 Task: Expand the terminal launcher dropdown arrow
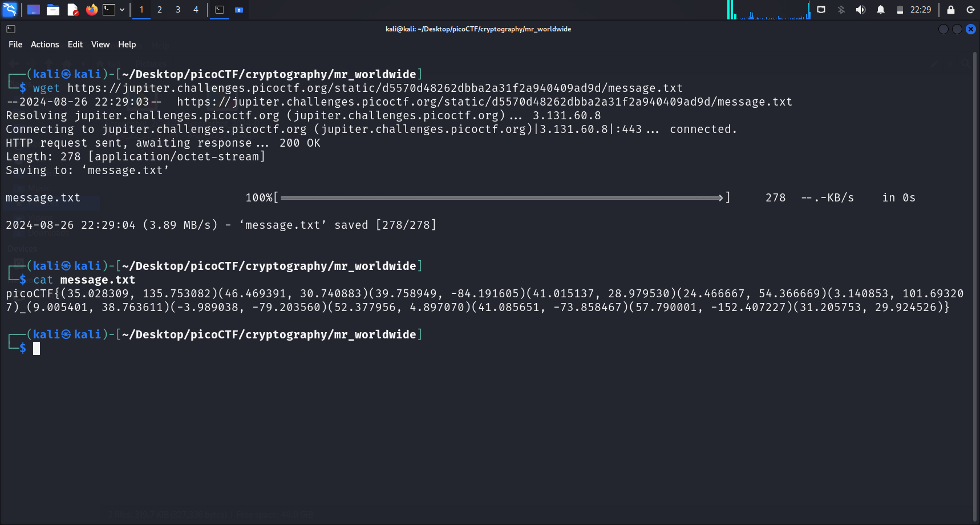point(122,10)
